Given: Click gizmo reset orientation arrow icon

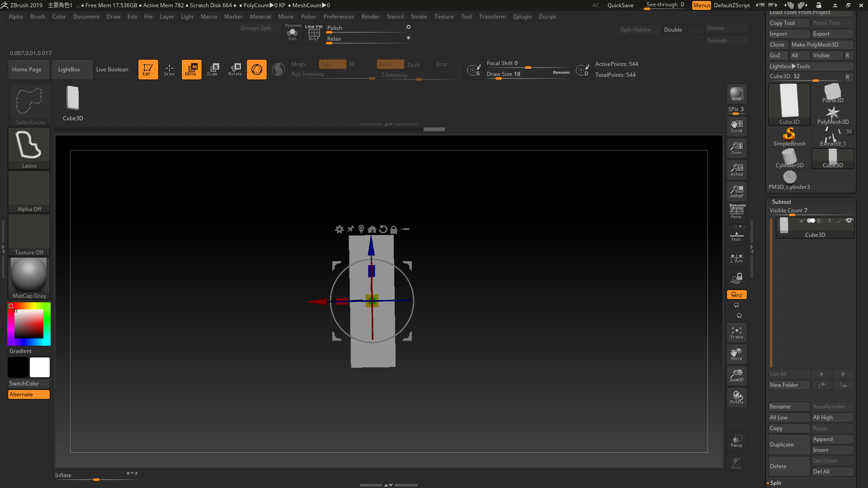Looking at the screenshot, I should point(383,229).
